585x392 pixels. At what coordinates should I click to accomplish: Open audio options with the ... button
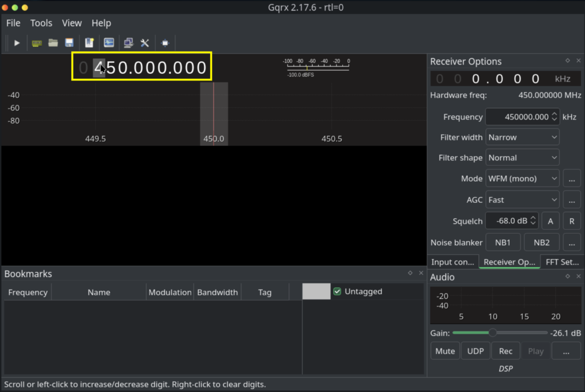(x=566, y=351)
